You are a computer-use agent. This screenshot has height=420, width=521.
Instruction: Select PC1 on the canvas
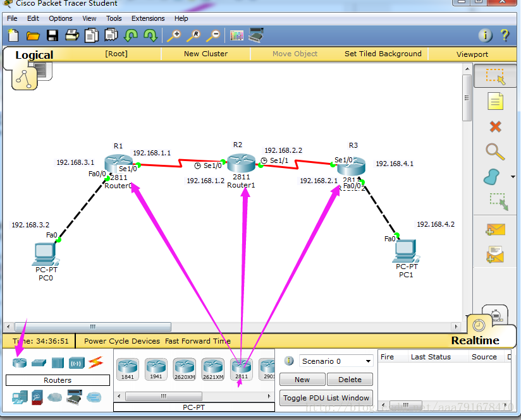[x=407, y=251]
